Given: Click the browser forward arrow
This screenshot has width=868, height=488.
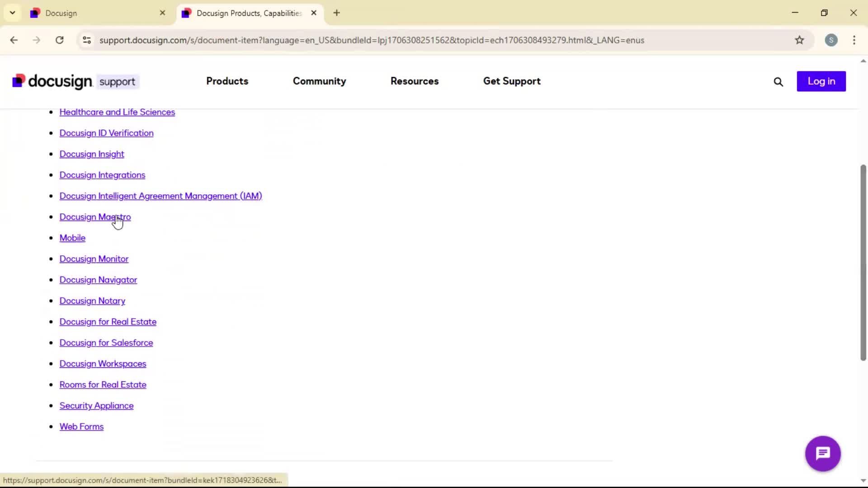Looking at the screenshot, I should [37, 40].
